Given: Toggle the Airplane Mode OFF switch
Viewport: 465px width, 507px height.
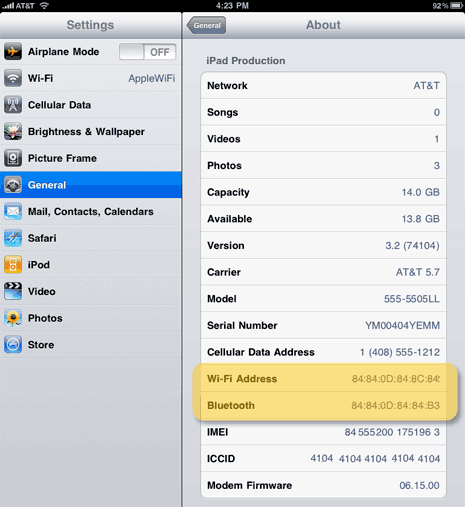Looking at the screenshot, I should 147,52.
